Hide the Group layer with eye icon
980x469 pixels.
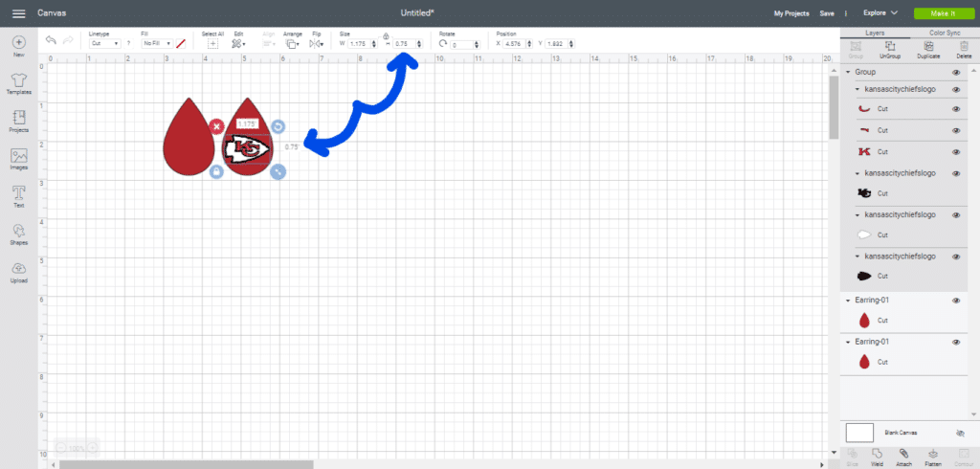click(x=956, y=72)
